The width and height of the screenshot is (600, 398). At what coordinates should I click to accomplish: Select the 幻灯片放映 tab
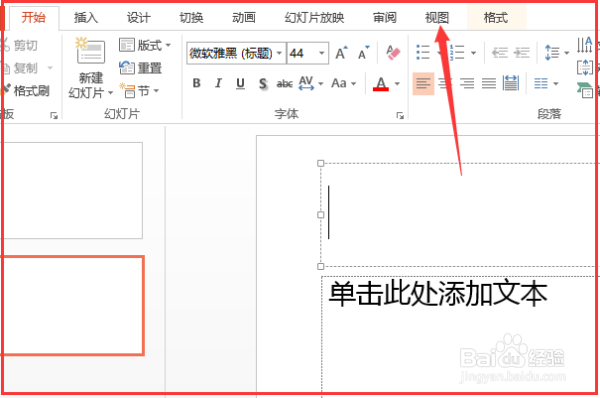(x=314, y=18)
